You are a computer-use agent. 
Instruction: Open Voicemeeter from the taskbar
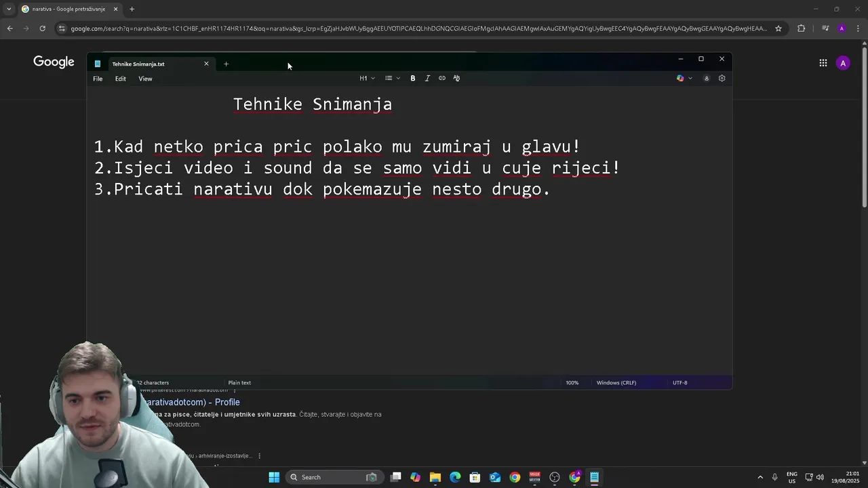(x=534, y=477)
